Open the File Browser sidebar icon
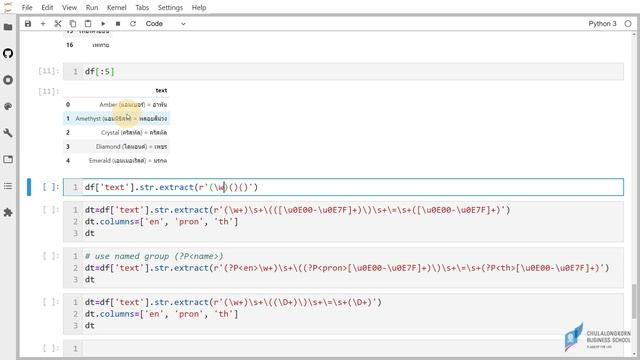This screenshot has height=360, width=640. [8, 27]
